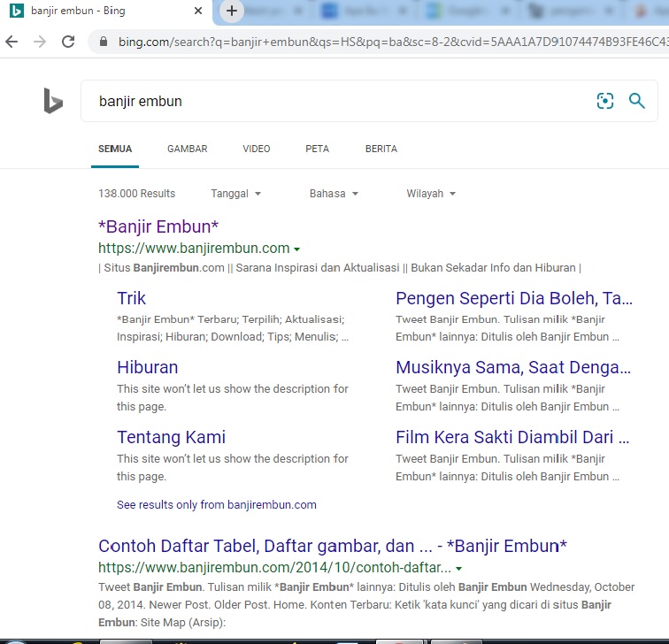
Task: Switch to SEMUA results tab
Action: [x=115, y=149]
